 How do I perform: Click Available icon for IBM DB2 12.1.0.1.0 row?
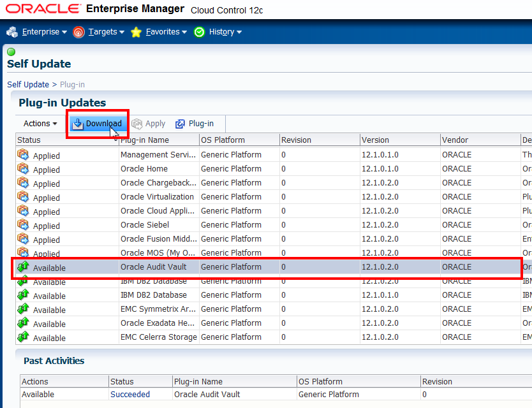[x=23, y=295]
